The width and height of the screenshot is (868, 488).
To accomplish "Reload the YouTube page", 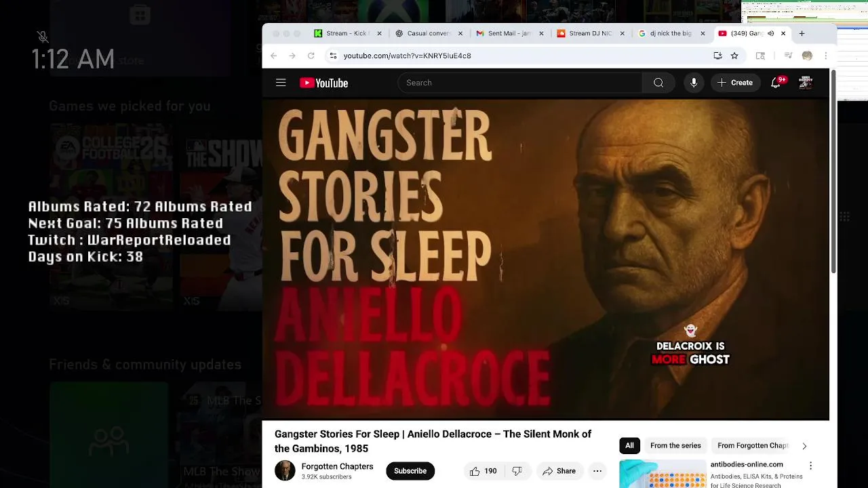I will point(311,56).
